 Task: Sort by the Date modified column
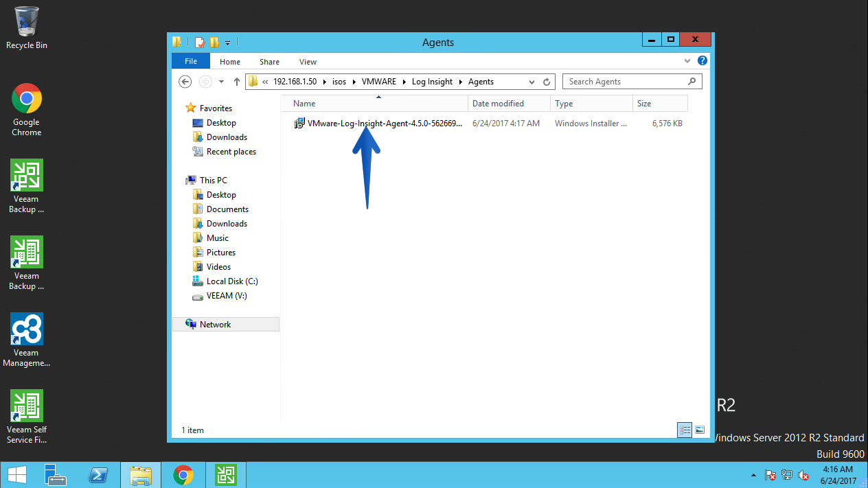point(509,104)
